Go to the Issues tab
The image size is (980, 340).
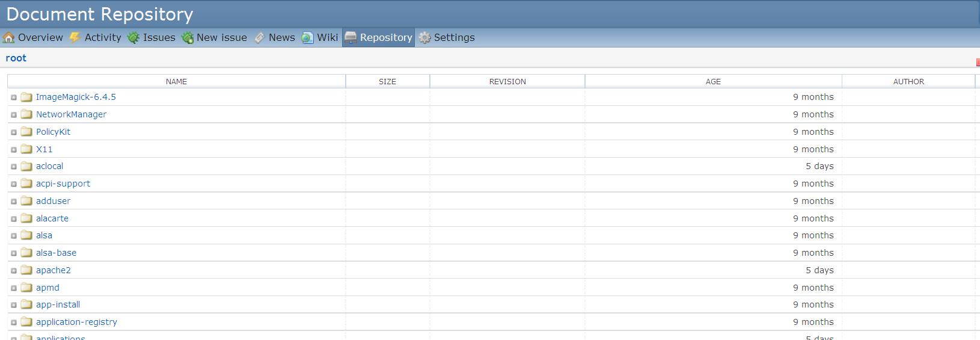coord(152,37)
